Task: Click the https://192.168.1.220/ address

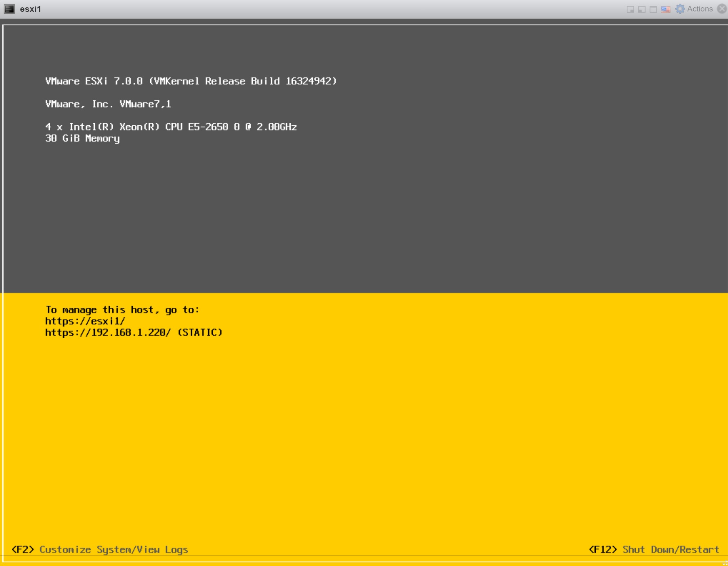Action: point(108,333)
